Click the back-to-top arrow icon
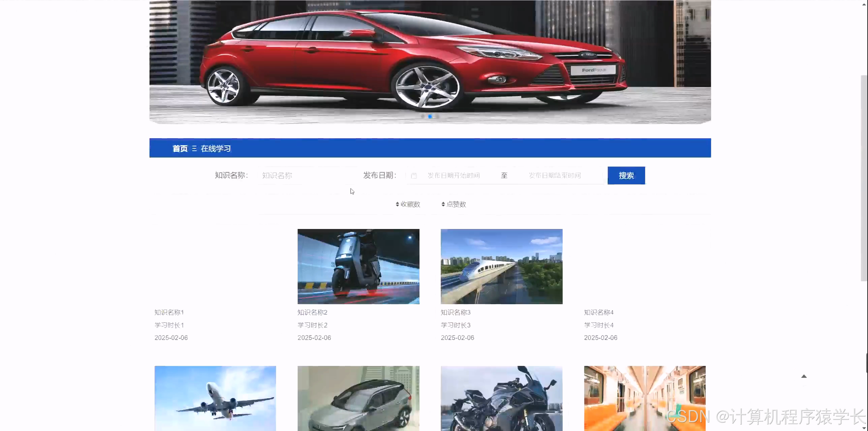This screenshot has width=868, height=431. (804, 376)
